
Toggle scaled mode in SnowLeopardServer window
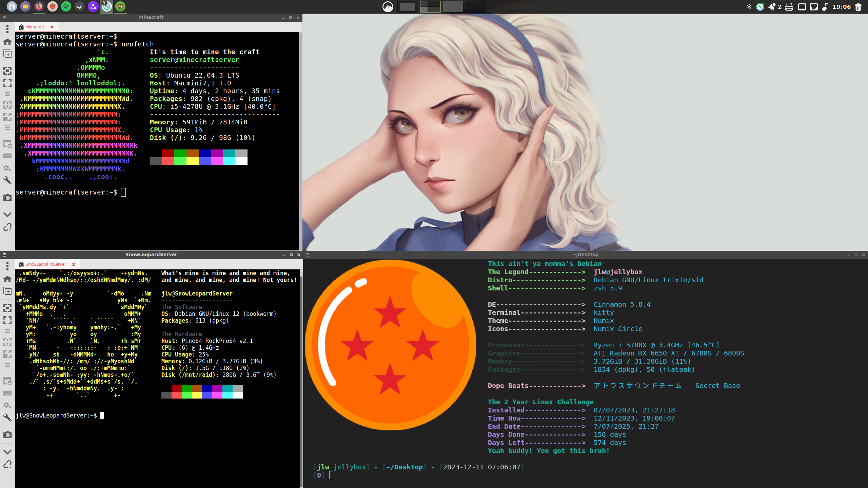[7, 354]
